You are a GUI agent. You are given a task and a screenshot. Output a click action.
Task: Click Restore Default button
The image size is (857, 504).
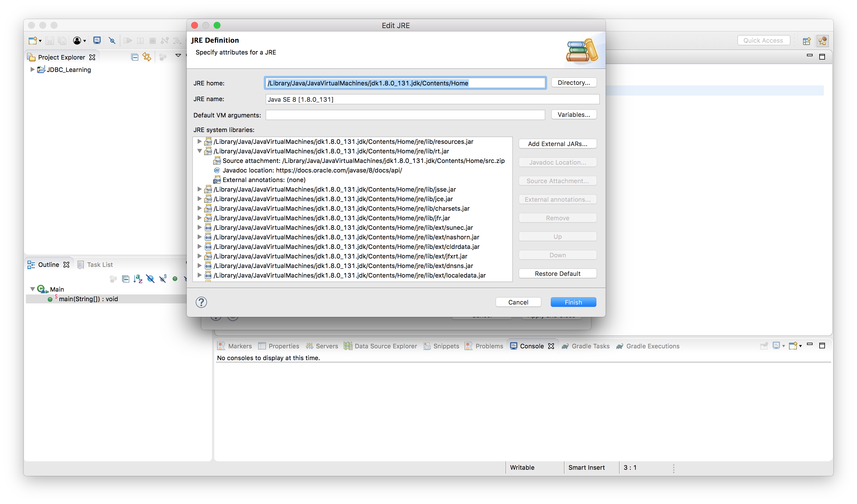[557, 274]
